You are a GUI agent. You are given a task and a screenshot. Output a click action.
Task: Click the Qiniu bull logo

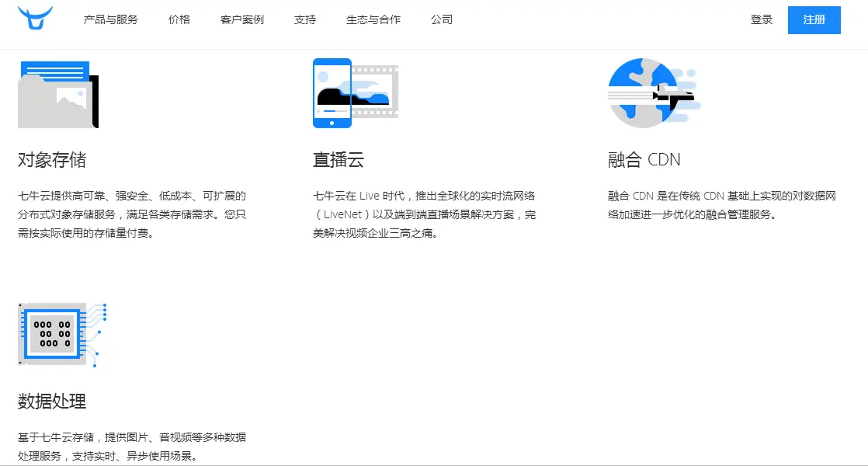36,18
